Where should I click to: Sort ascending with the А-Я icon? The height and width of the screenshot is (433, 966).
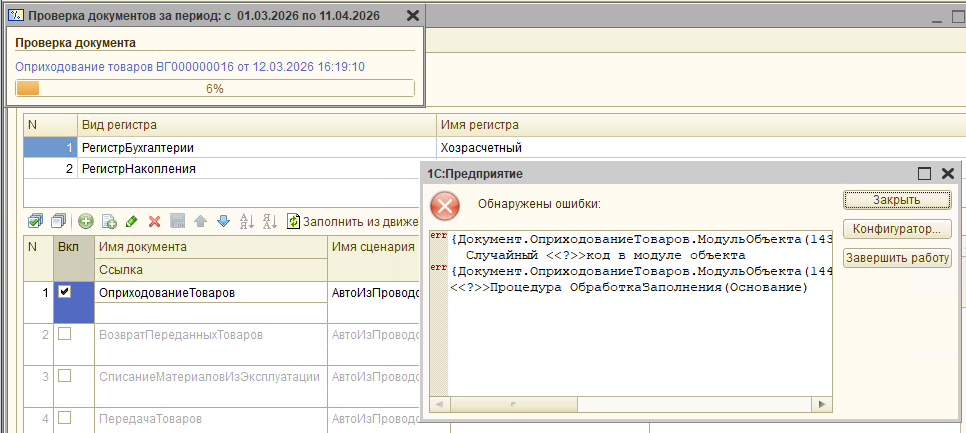pyautogui.click(x=246, y=221)
